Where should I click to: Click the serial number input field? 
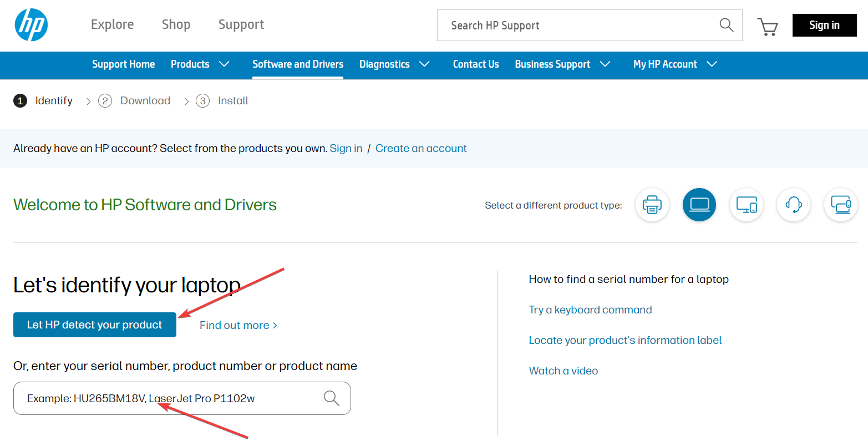pyautogui.click(x=182, y=398)
